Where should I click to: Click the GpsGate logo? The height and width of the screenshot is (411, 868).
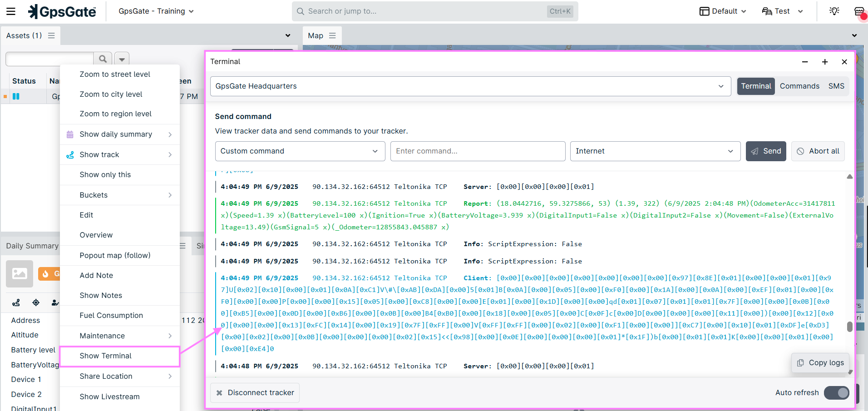click(x=62, y=11)
